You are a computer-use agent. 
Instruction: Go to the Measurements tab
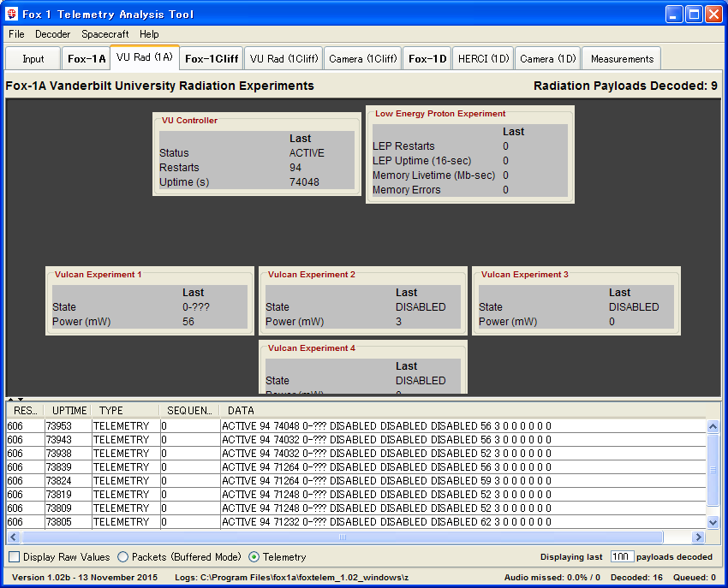click(622, 59)
